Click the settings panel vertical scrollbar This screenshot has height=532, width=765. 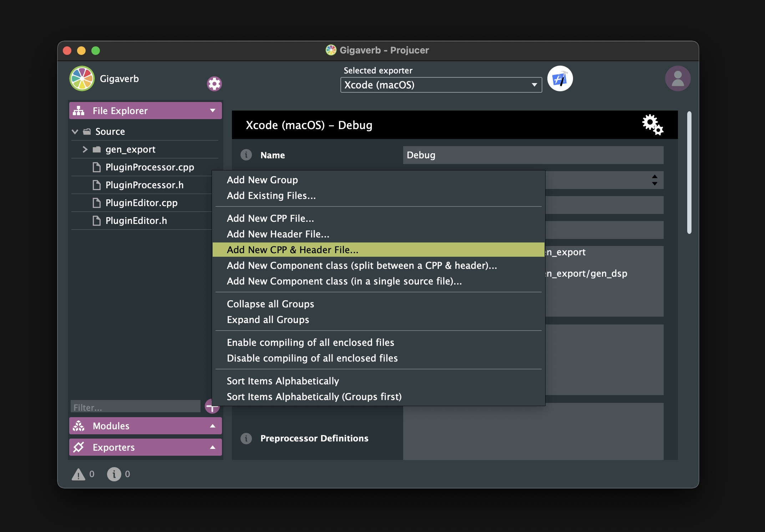click(x=689, y=173)
